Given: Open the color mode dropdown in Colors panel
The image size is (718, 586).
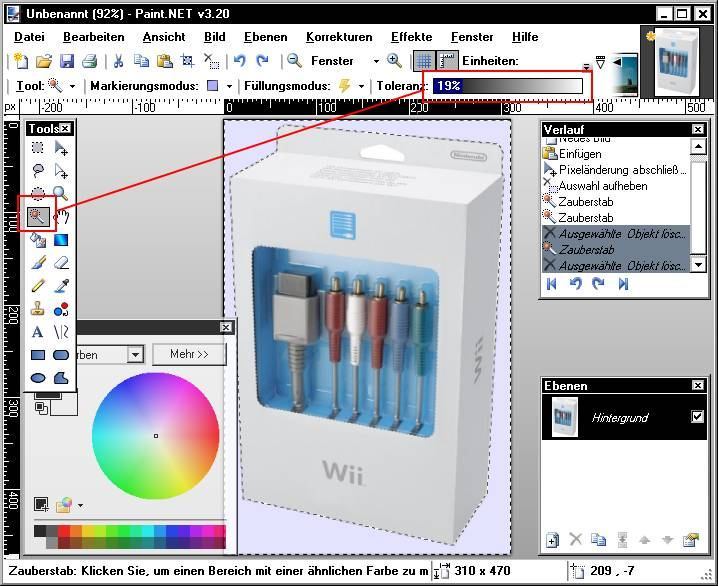Looking at the screenshot, I should [135, 355].
